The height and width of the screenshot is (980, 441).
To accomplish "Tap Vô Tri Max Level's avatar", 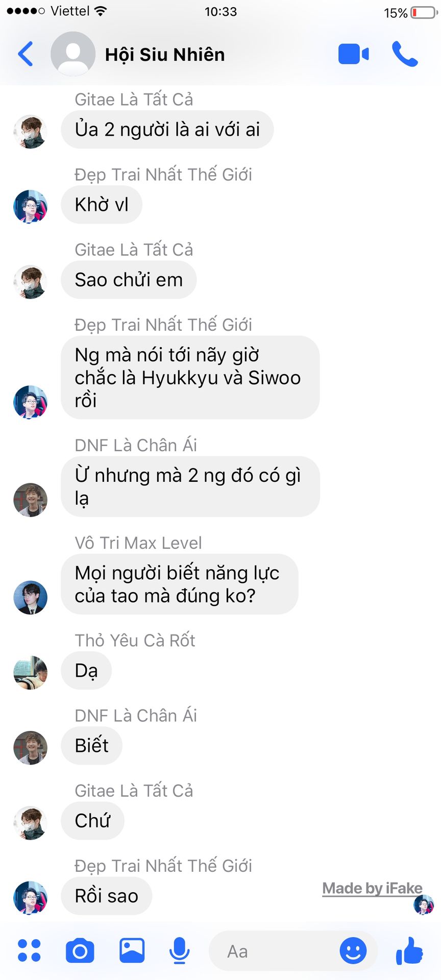I will (x=30, y=597).
